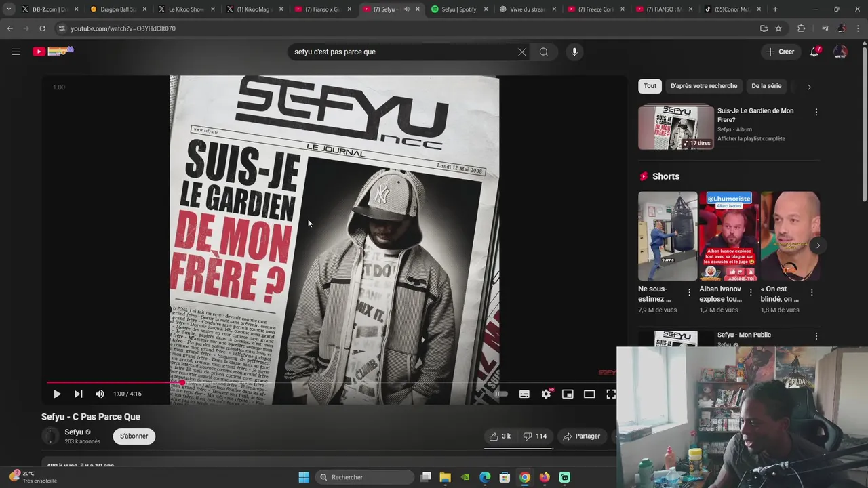Viewport: 868px width, 488px height.
Task: Open the tab search dropdown arrow
Action: click(x=8, y=9)
